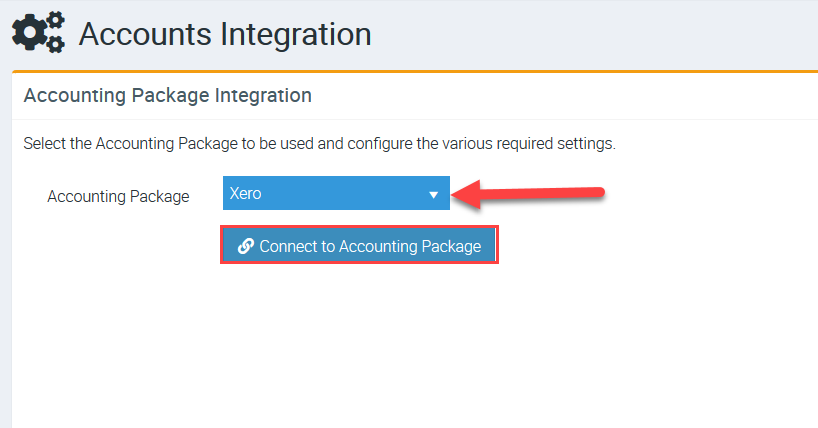Click the gears icon beside Accounts Integration
Image resolution: width=818 pixels, height=428 pixels.
pyautogui.click(x=38, y=33)
